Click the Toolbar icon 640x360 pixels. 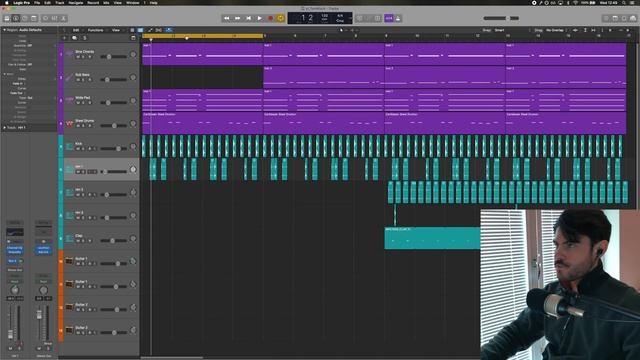[34, 18]
